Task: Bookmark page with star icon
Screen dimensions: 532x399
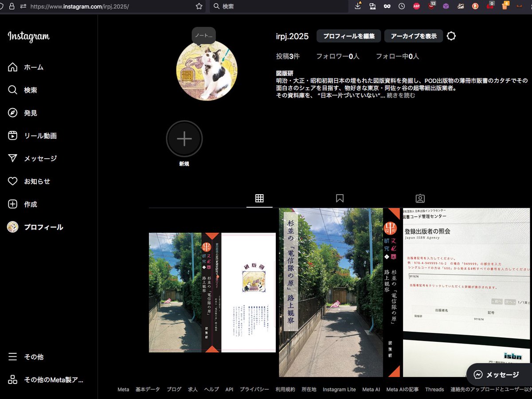Action: [199, 7]
